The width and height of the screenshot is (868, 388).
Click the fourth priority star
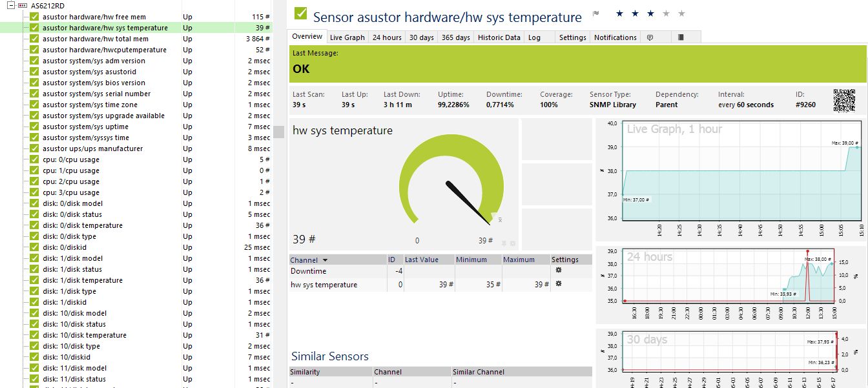pos(666,14)
